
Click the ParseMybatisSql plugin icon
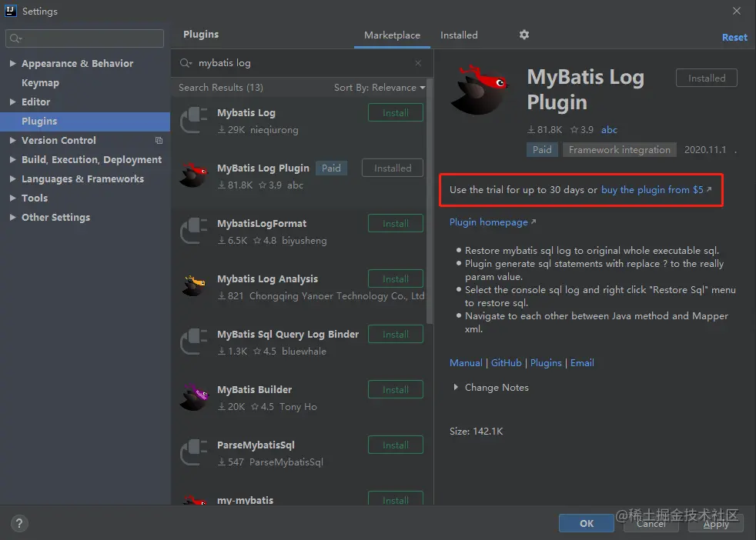(x=194, y=453)
